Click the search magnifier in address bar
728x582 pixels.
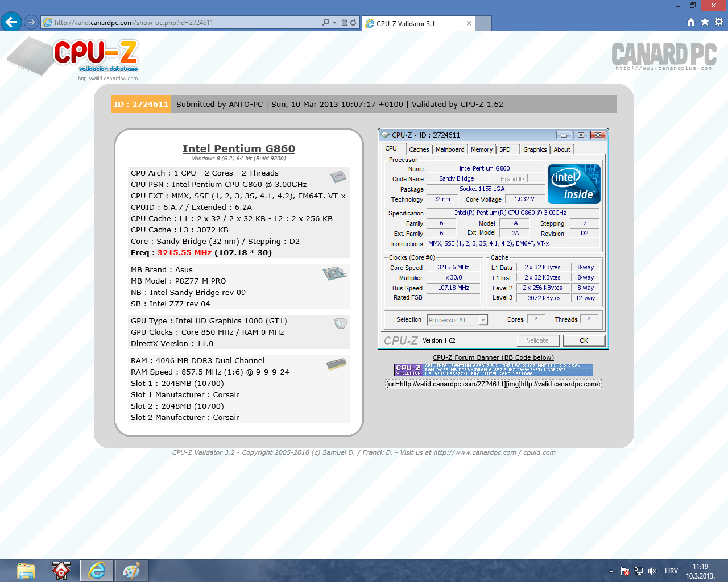[x=326, y=23]
